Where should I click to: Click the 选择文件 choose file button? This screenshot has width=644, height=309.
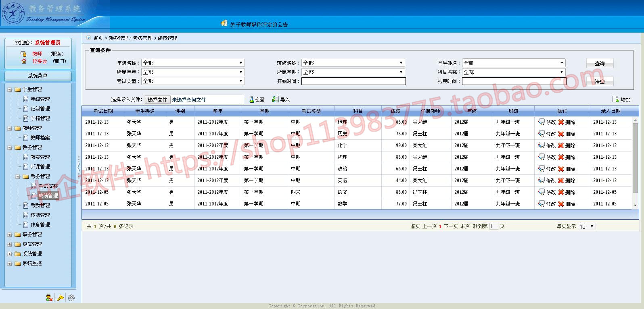click(157, 100)
